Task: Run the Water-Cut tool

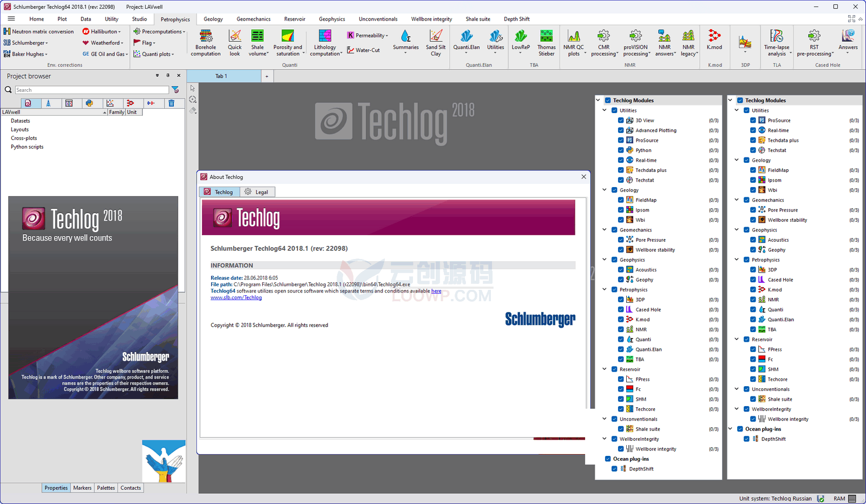Action: pyautogui.click(x=363, y=50)
